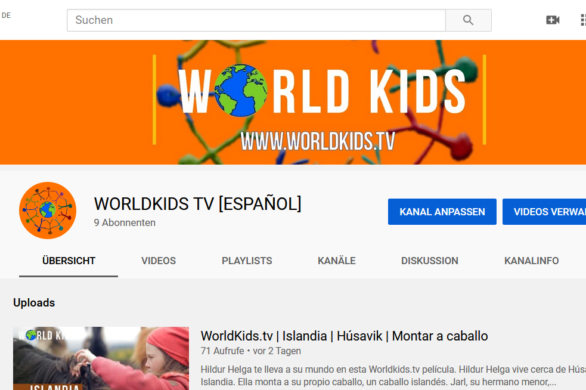
Task: Click the WWW.WORLDKIDS.TV banner text
Action: pos(318,142)
